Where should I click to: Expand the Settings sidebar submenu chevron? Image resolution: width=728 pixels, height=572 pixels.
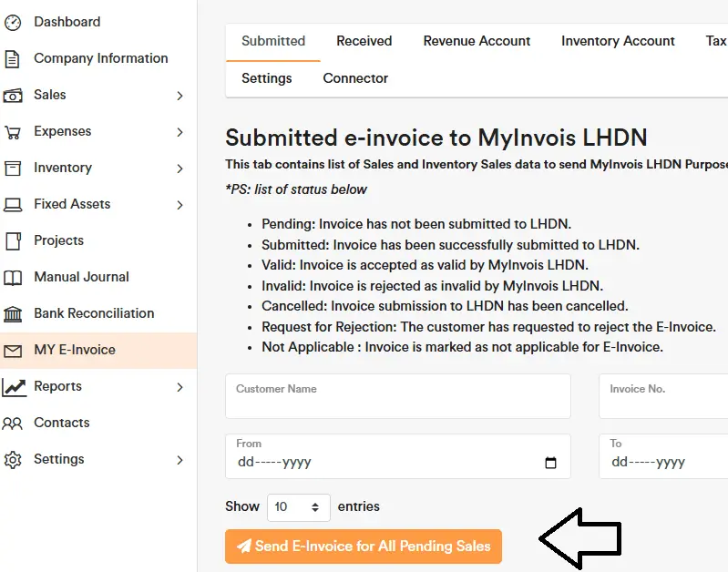coord(179,460)
